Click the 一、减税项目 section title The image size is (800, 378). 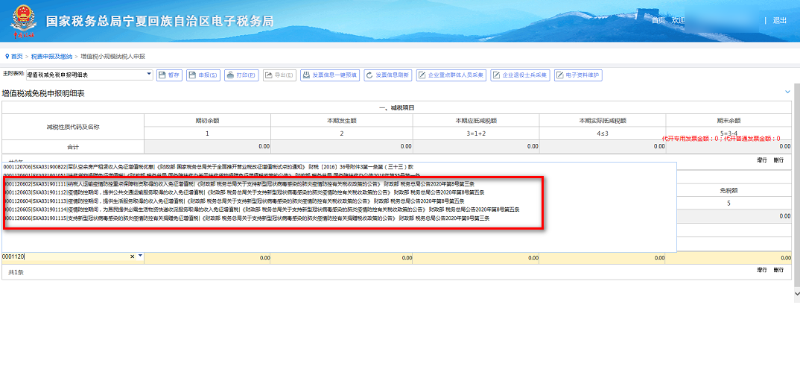pos(396,108)
